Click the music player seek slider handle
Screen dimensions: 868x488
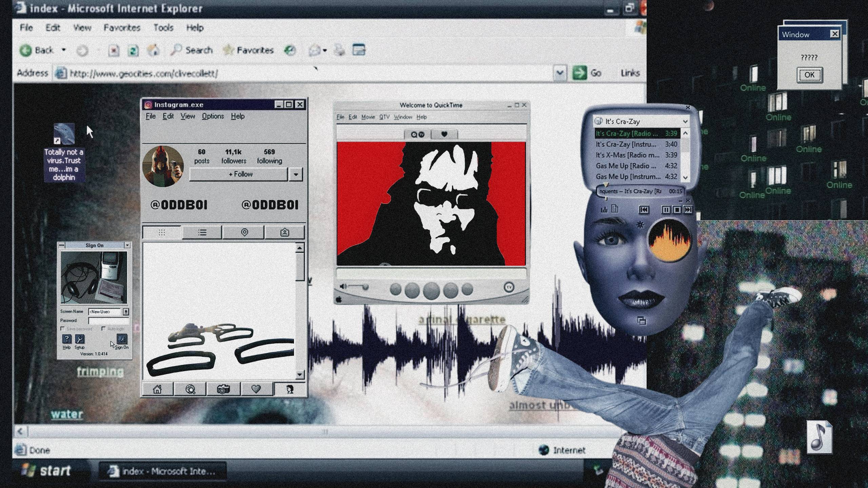[606, 185]
